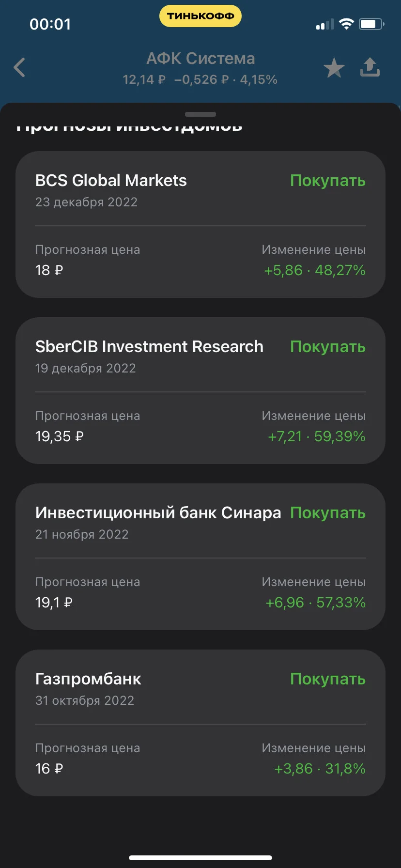Open SberCIB Investment Research forecast
401x868 pixels.
(200, 390)
